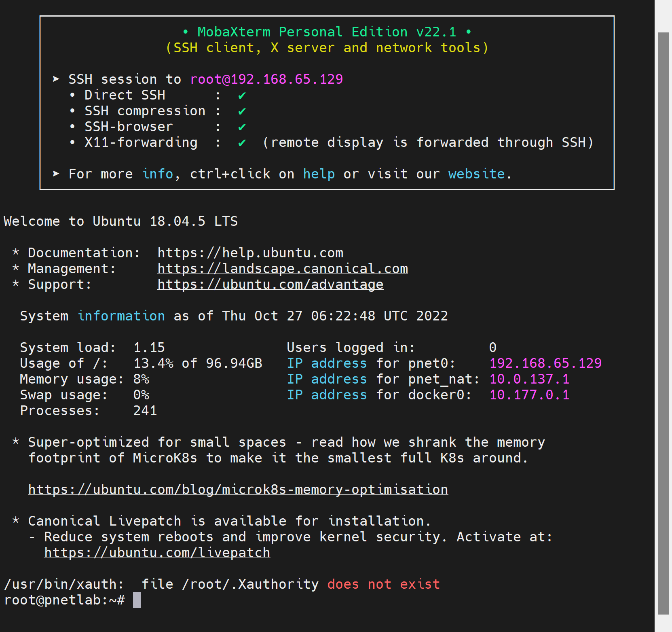Click 'MobaXterm Personal Edition v22.1' title text

tap(327, 32)
